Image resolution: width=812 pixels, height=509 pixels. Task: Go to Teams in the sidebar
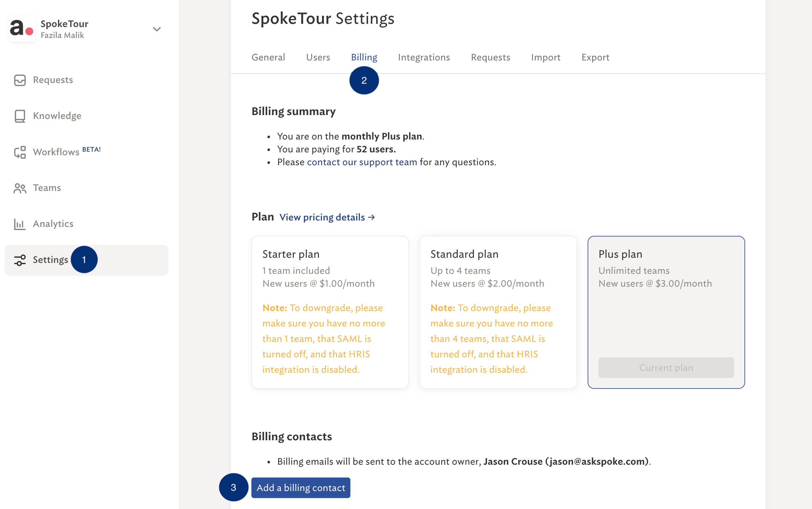47,188
